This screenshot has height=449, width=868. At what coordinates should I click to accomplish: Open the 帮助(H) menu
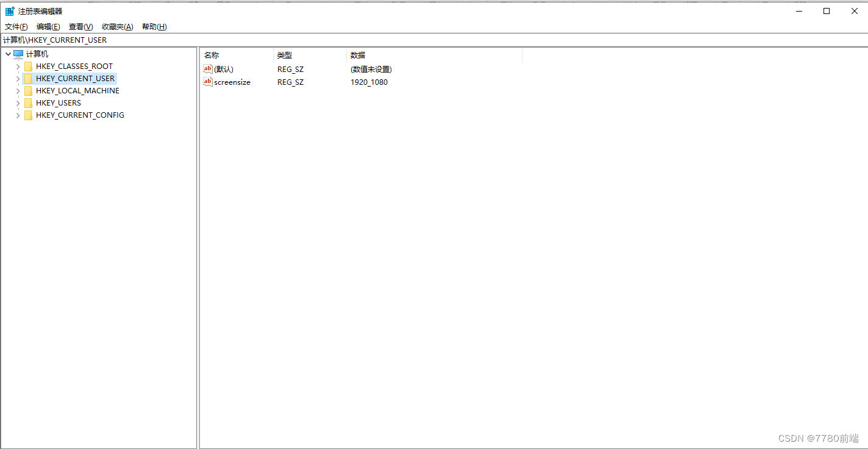coord(154,27)
